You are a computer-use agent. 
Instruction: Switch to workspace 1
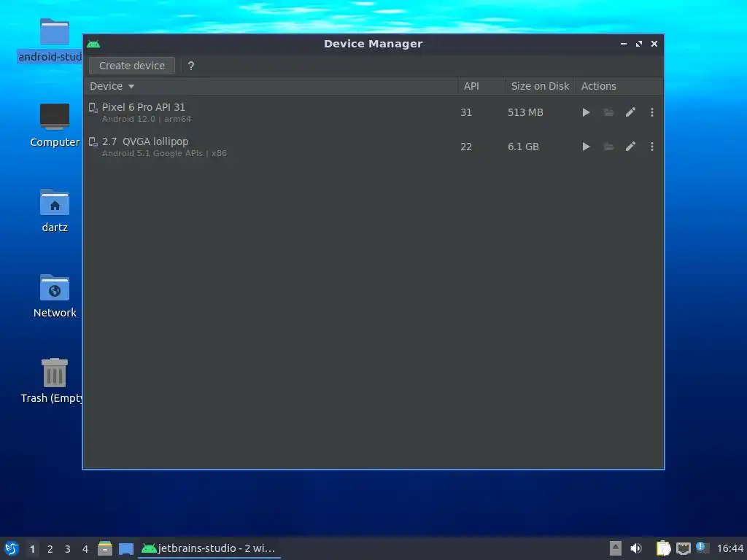coord(32,549)
